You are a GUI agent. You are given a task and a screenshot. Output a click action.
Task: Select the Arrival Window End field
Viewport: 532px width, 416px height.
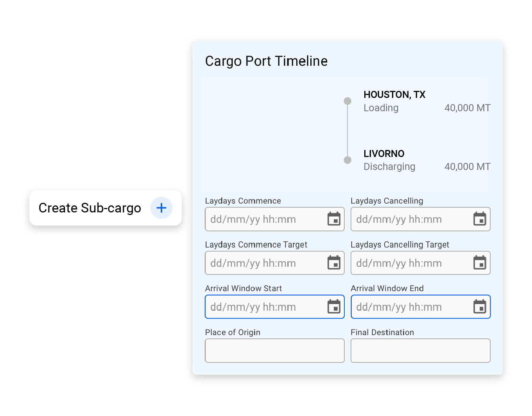[420, 307]
